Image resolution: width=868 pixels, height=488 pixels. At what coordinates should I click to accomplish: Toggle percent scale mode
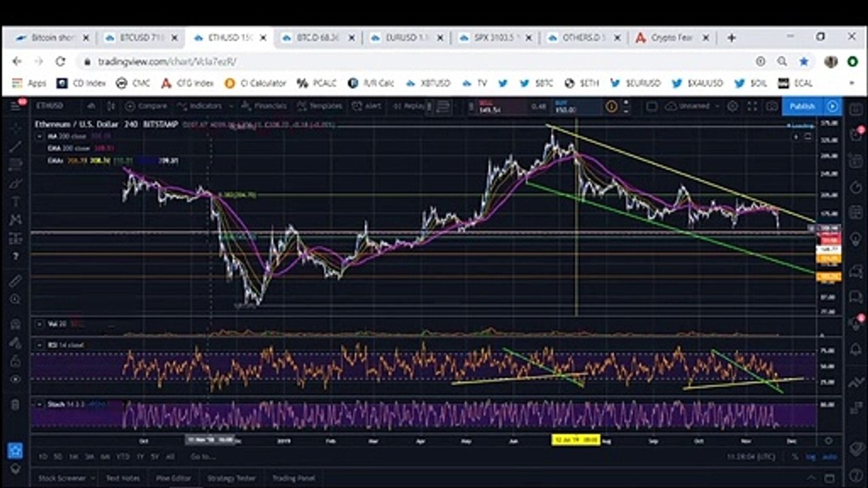coord(795,457)
